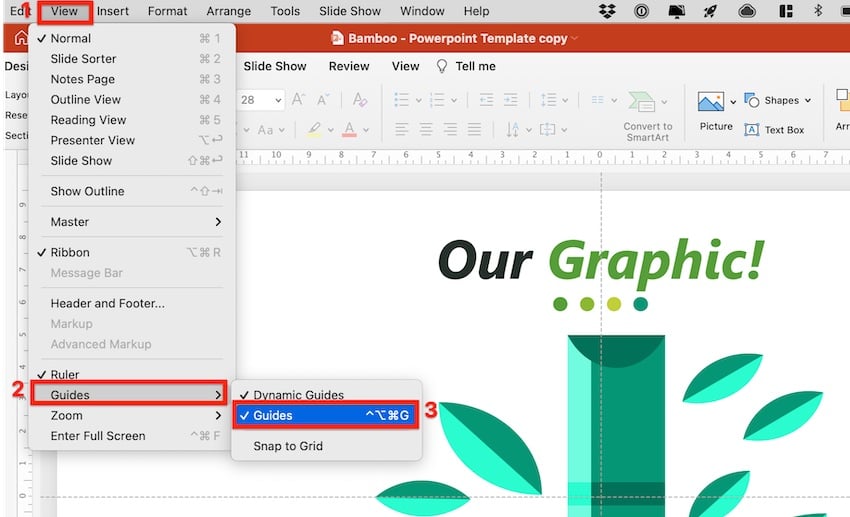Select Header and Footer... option

(x=107, y=303)
